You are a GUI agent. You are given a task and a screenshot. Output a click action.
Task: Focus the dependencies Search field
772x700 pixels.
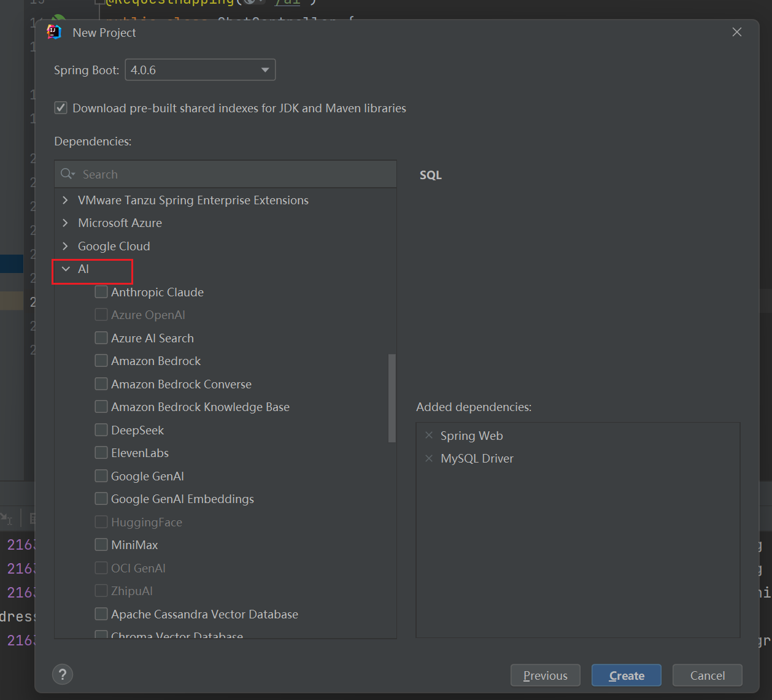click(x=225, y=174)
